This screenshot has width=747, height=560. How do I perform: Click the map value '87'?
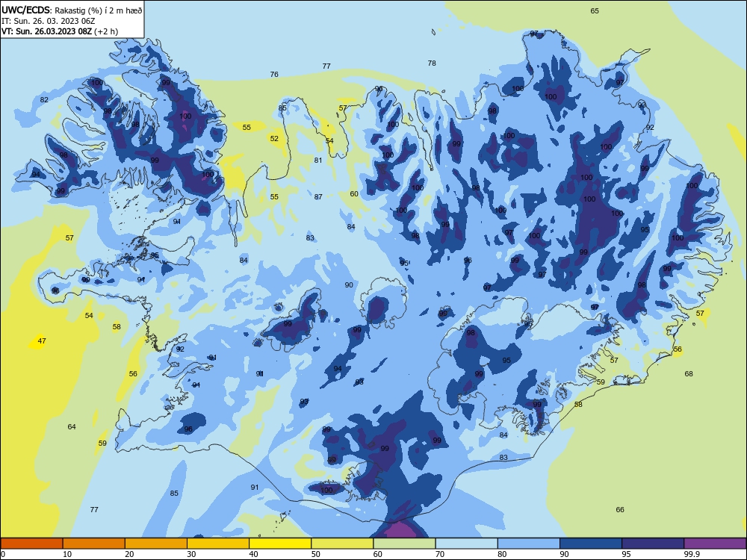pyautogui.click(x=318, y=196)
